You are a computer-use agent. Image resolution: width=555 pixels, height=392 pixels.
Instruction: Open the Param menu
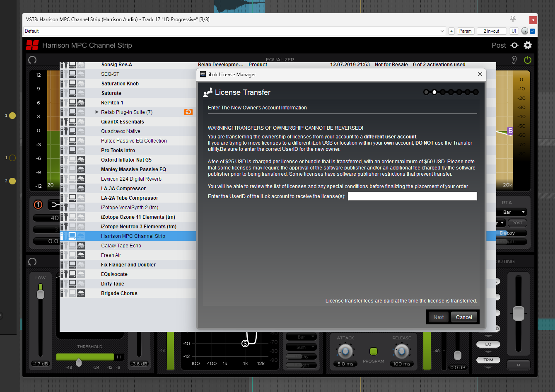466,31
